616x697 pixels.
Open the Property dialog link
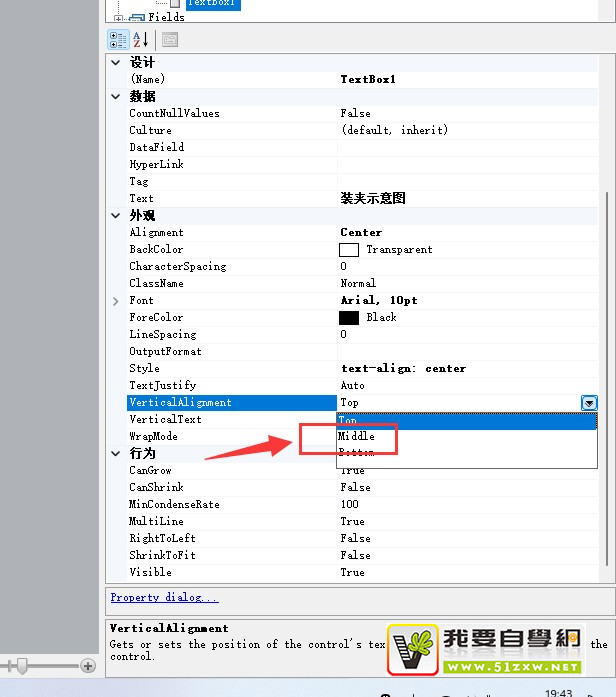[x=164, y=598]
